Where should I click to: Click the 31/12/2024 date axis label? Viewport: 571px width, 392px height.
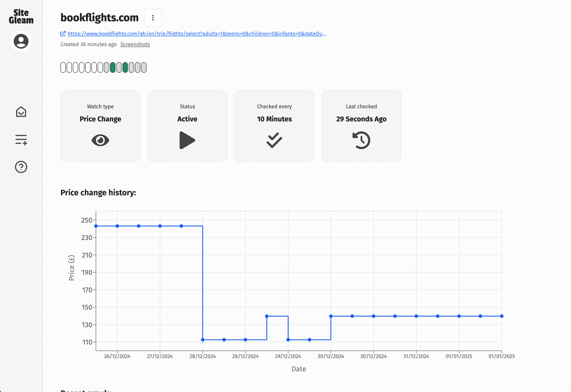(416, 356)
